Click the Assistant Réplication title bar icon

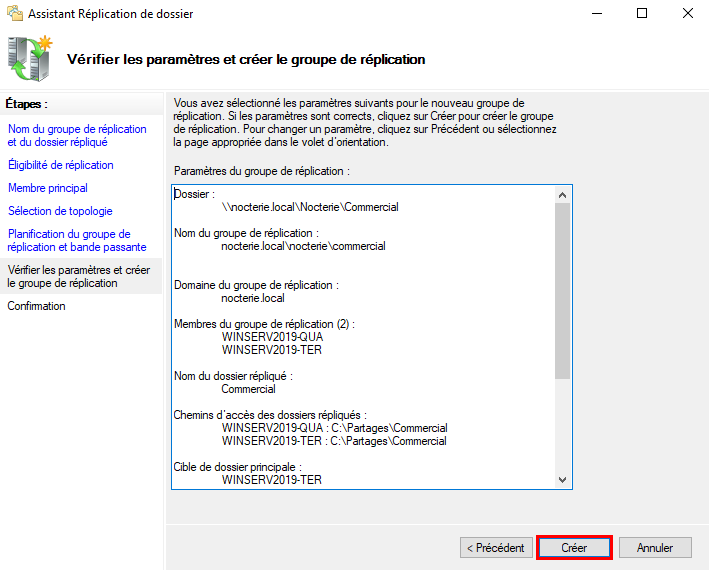tap(14, 14)
